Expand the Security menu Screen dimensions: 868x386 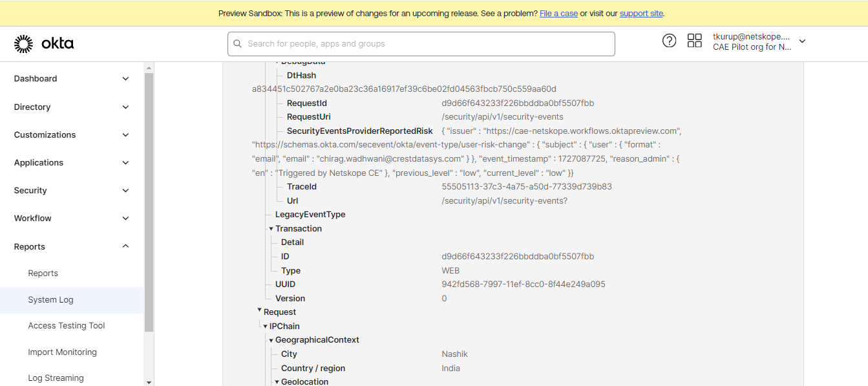[72, 190]
